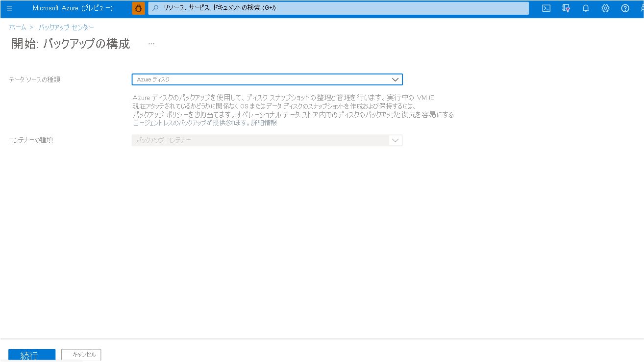The image size is (644, 362).
Task: Open portal settings gear
Action: click(x=605, y=8)
